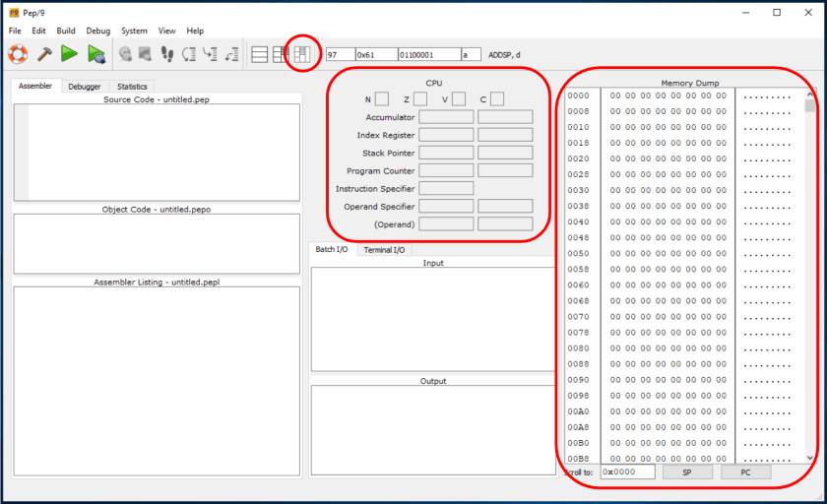This screenshot has width=827, height=504.
Task: Select code/CPU/memory layout icon
Action: click(302, 53)
